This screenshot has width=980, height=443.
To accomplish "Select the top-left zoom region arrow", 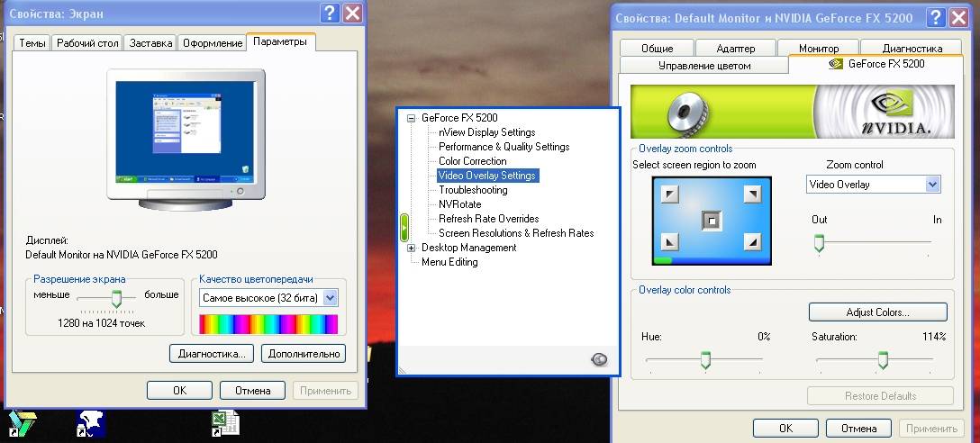I will click(671, 195).
